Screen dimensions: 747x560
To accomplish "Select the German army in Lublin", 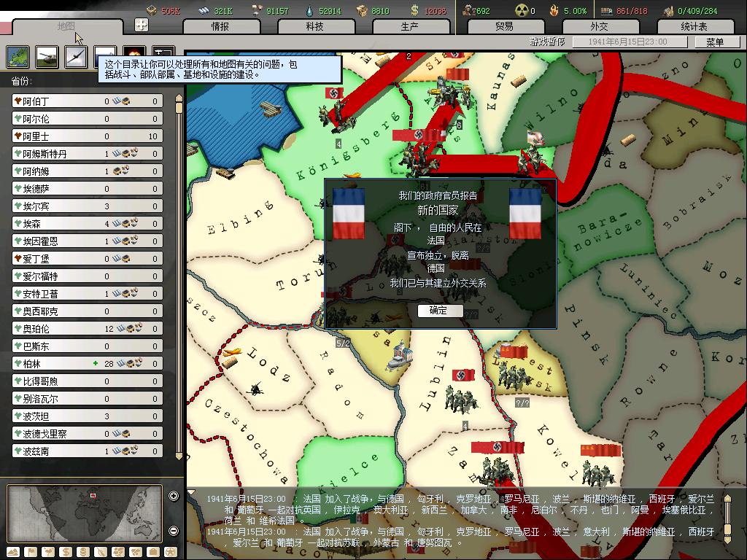I will [461, 399].
